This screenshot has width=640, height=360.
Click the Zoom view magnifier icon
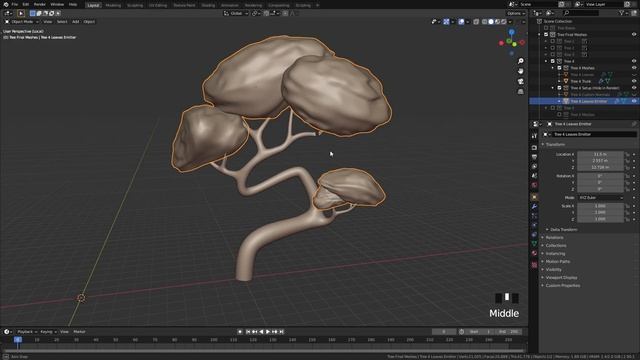(521, 61)
